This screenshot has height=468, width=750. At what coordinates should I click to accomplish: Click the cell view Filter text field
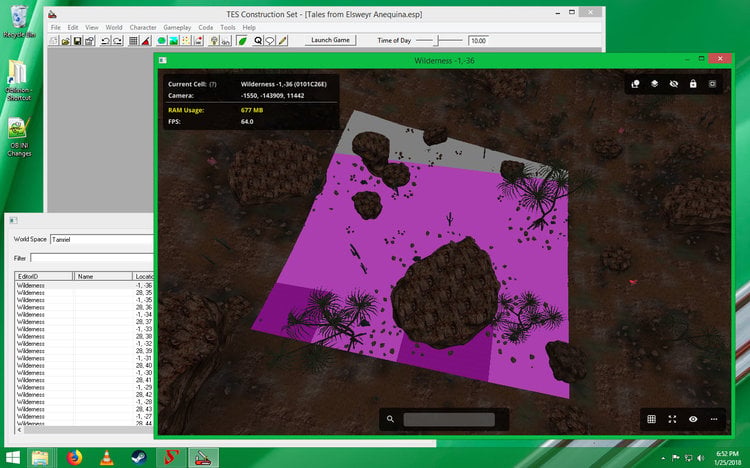91,258
